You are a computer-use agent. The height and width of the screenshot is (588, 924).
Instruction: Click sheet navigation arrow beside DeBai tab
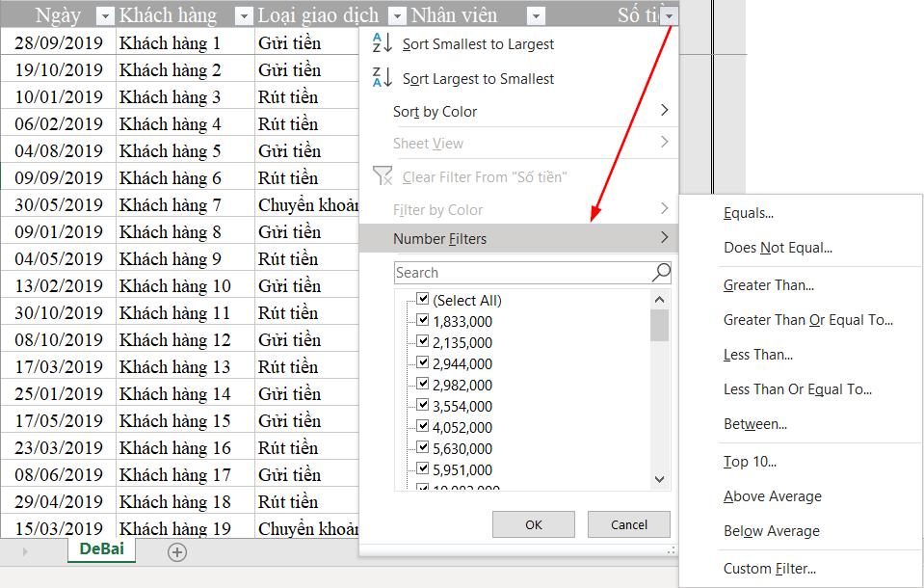tap(25, 552)
